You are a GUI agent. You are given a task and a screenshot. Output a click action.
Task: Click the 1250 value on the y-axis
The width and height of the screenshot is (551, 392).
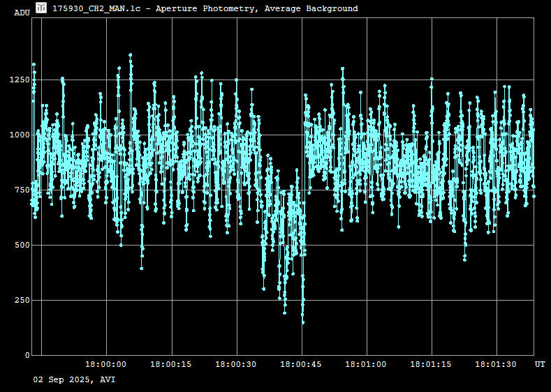[20, 80]
